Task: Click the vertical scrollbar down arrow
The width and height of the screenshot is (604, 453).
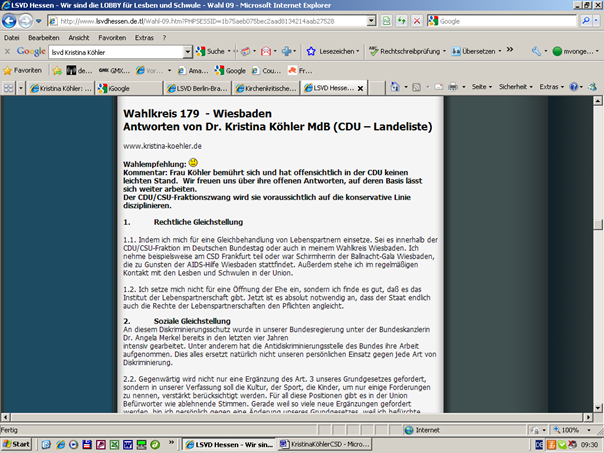Action: pyautogui.click(x=597, y=408)
